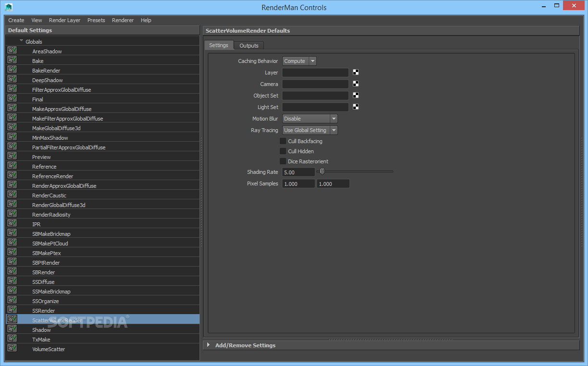588x366 pixels.
Task: Open the Renderer menu
Action: (x=123, y=20)
